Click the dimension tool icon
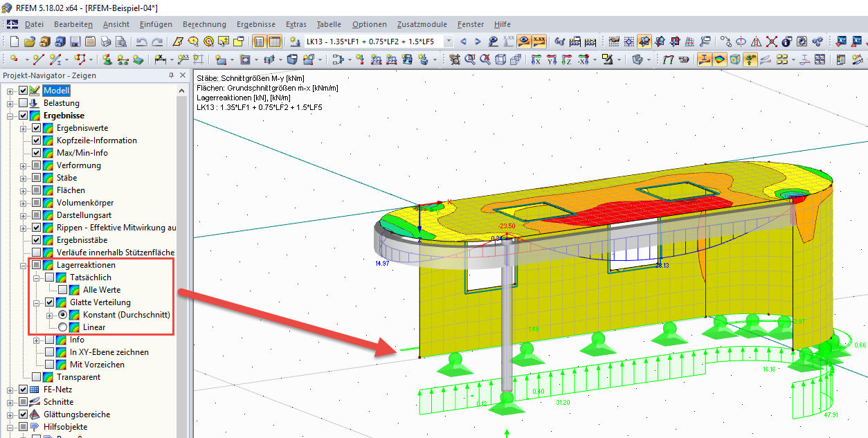 click(161, 60)
